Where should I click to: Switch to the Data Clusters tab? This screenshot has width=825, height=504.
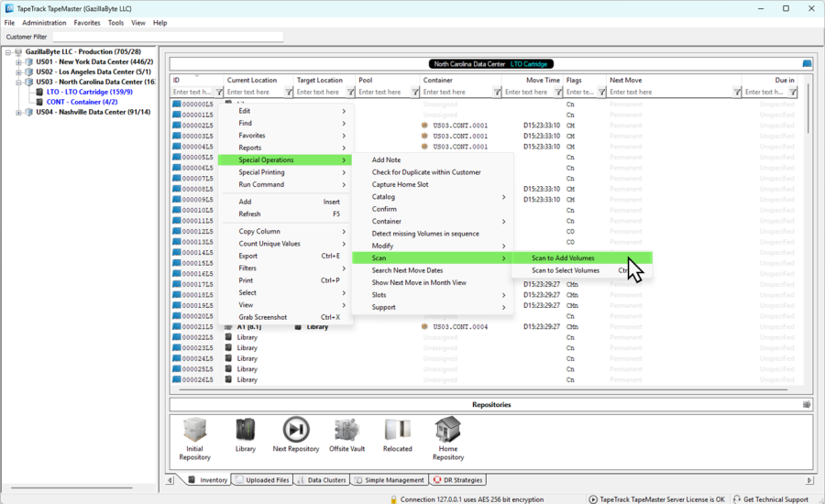(322, 480)
